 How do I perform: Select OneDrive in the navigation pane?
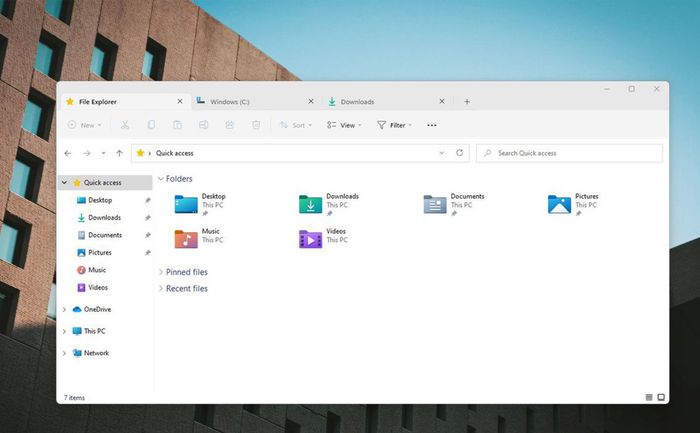tap(97, 309)
